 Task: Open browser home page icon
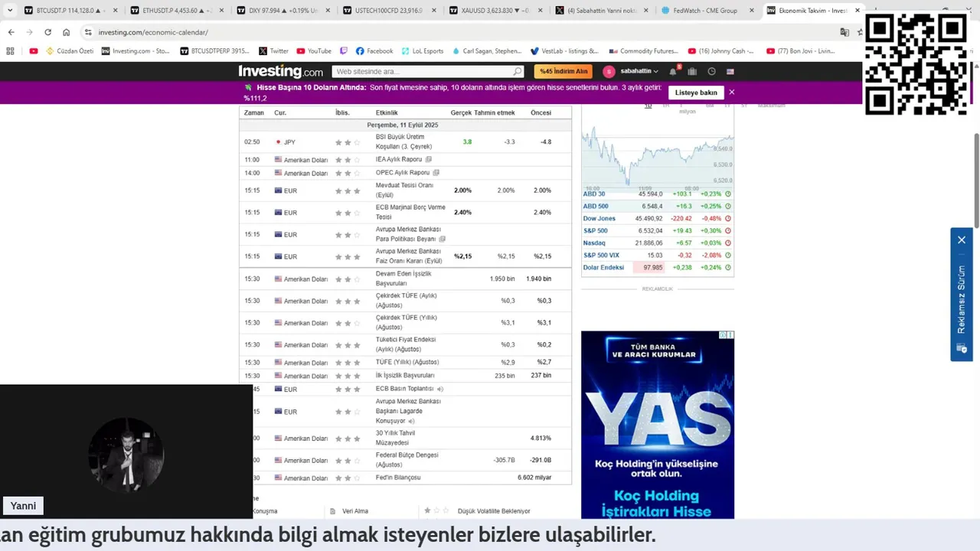[66, 32]
